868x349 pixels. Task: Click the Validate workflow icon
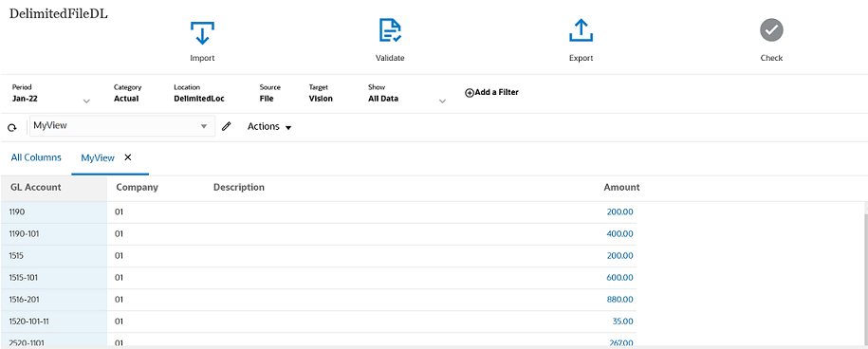(390, 30)
